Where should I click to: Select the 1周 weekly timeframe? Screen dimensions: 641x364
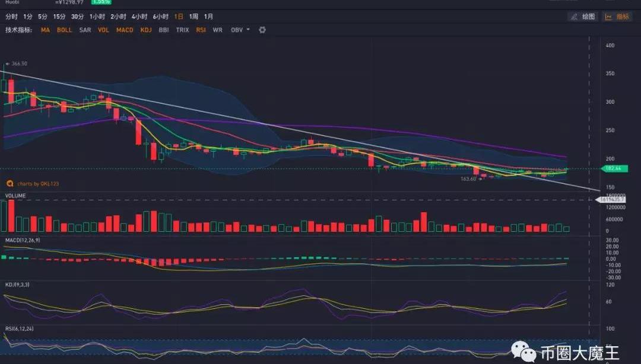tap(193, 17)
